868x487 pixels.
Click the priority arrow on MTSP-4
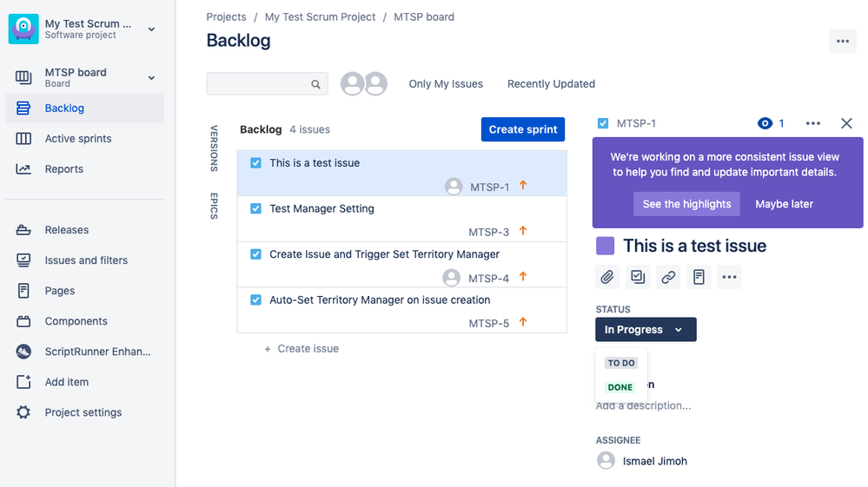[523, 276]
